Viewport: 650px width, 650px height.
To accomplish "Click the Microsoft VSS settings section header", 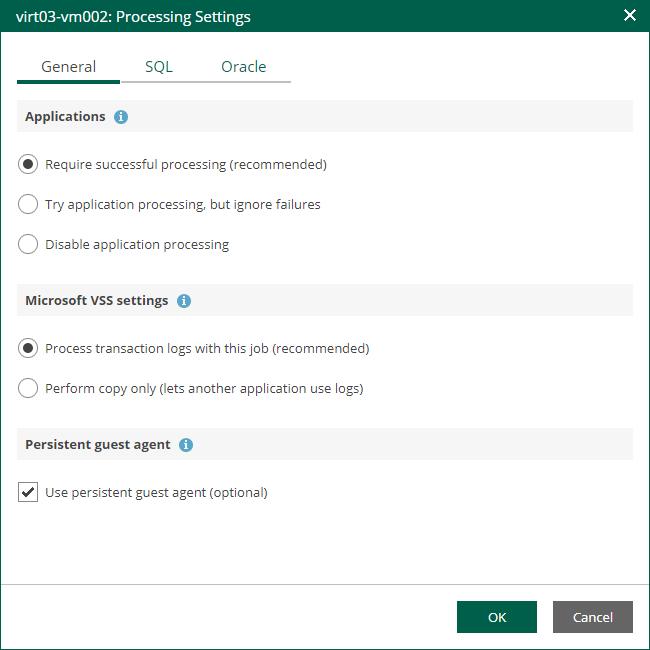I will pos(95,301).
